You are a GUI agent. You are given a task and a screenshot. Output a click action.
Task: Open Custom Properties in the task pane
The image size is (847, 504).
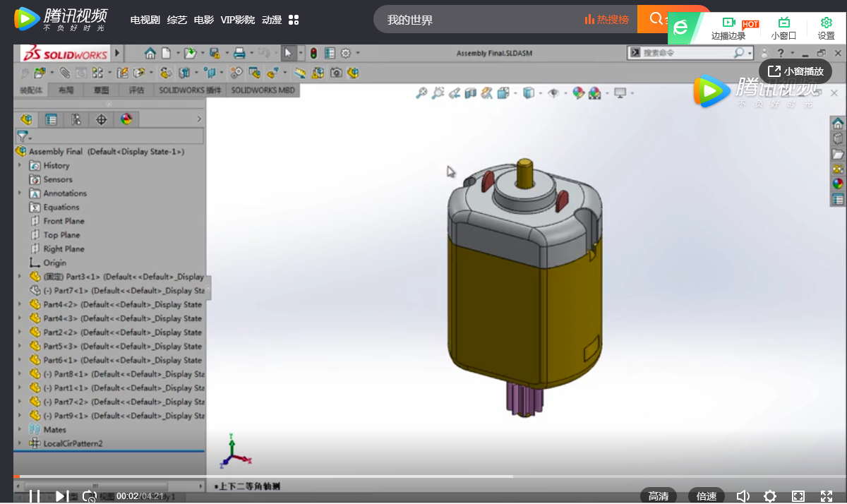838,200
